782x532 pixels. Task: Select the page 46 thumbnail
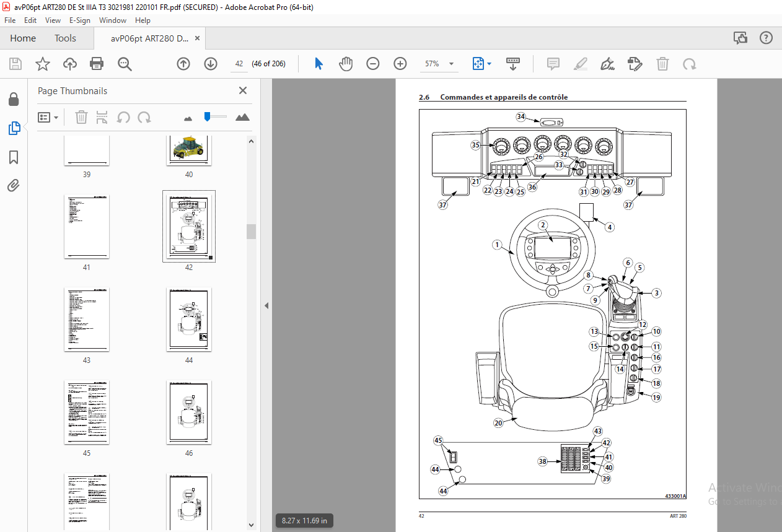(x=189, y=412)
